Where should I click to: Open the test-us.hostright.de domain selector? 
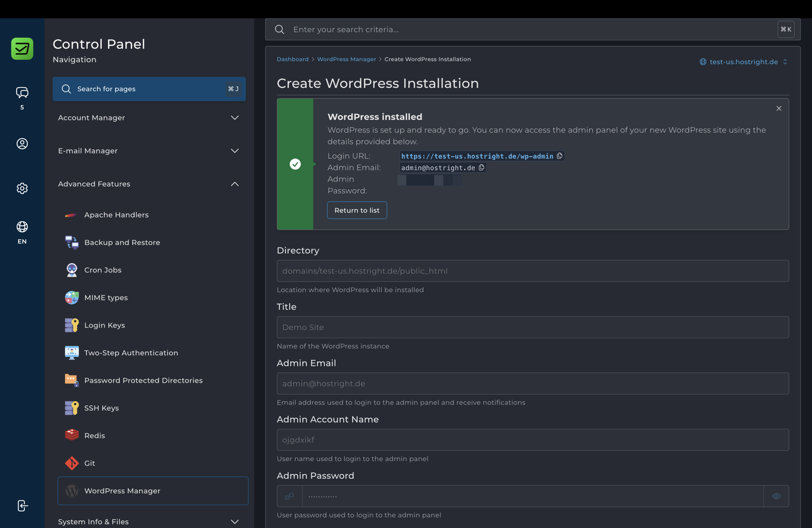tap(744, 62)
